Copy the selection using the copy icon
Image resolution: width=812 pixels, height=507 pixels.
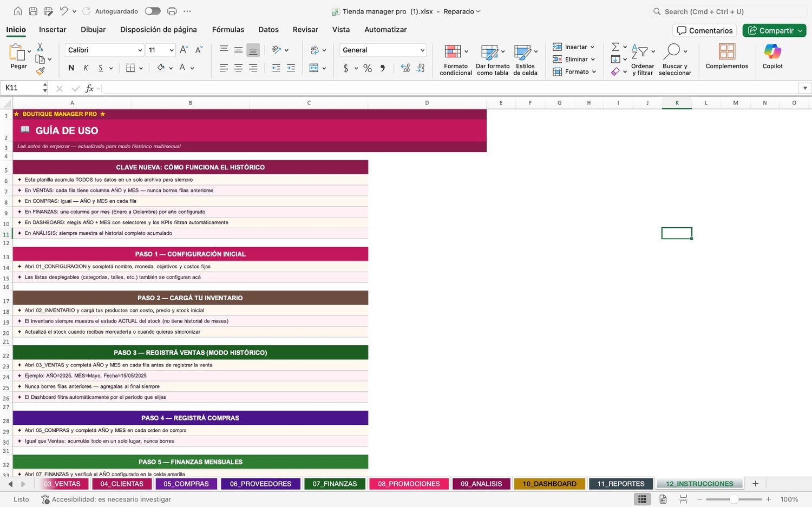[40, 59]
